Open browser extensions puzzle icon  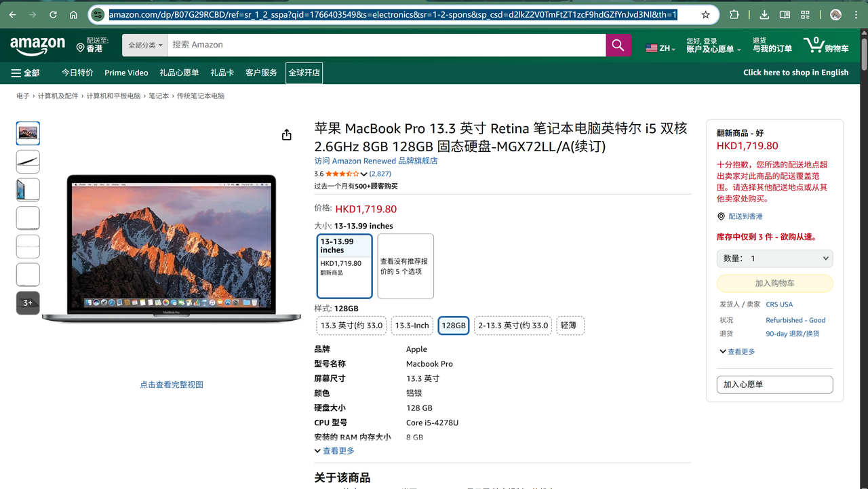(x=734, y=14)
